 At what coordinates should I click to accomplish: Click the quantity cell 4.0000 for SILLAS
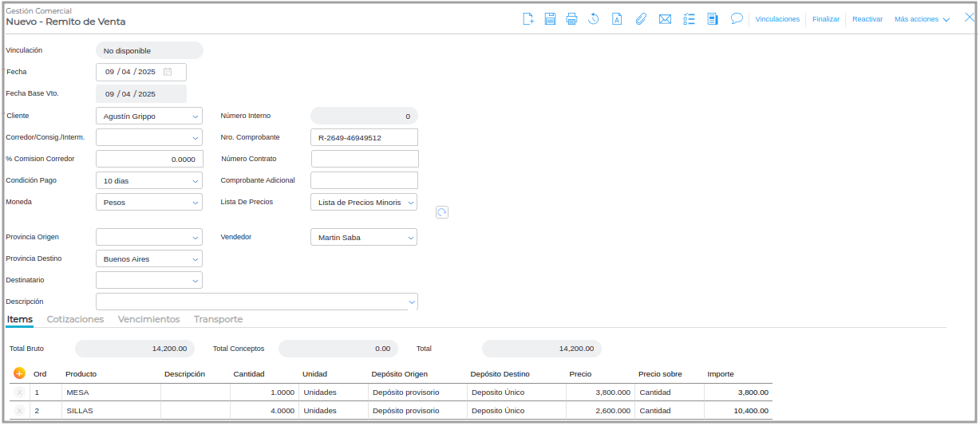tap(264, 411)
